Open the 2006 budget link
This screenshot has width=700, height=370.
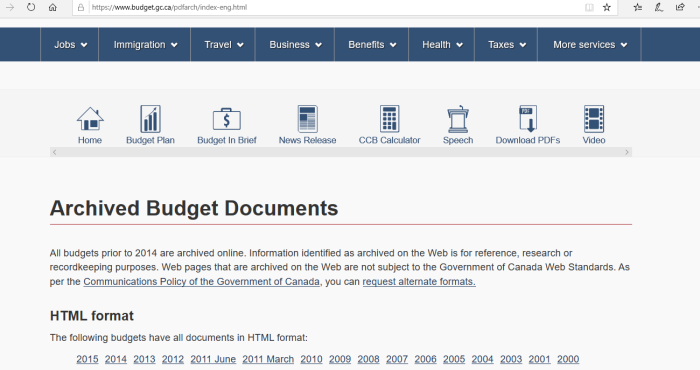(x=425, y=359)
